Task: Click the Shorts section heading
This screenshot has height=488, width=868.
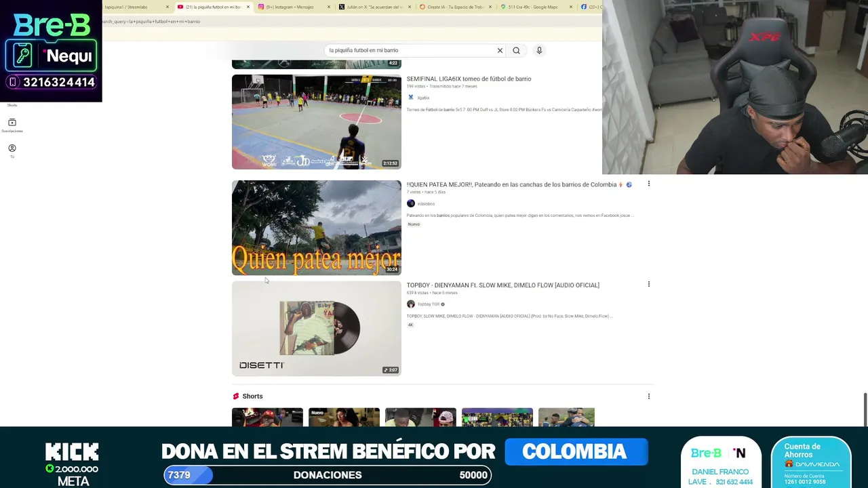Action: pos(252,396)
